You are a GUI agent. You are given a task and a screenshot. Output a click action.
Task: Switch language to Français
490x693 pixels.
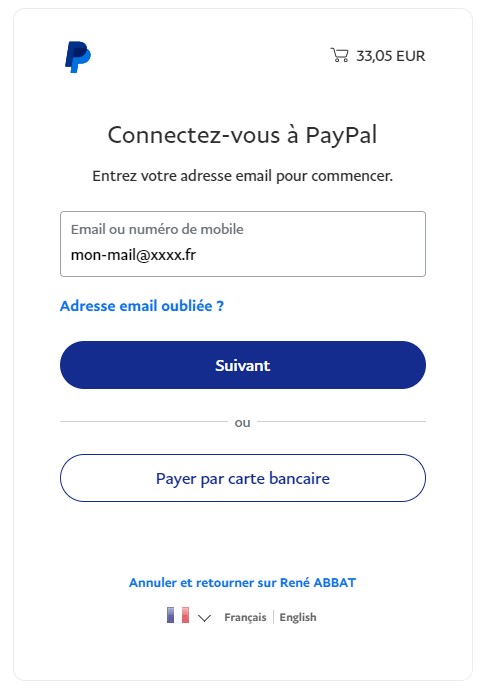pyautogui.click(x=245, y=617)
